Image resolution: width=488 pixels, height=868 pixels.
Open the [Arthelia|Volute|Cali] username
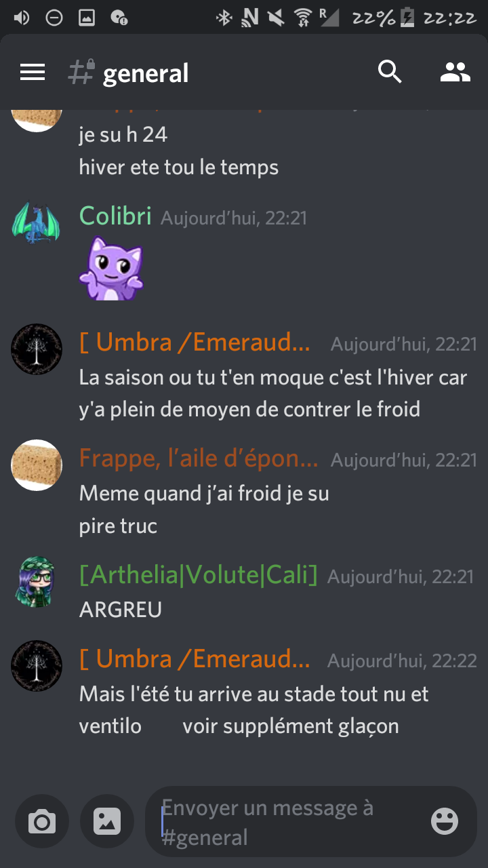coord(199,575)
